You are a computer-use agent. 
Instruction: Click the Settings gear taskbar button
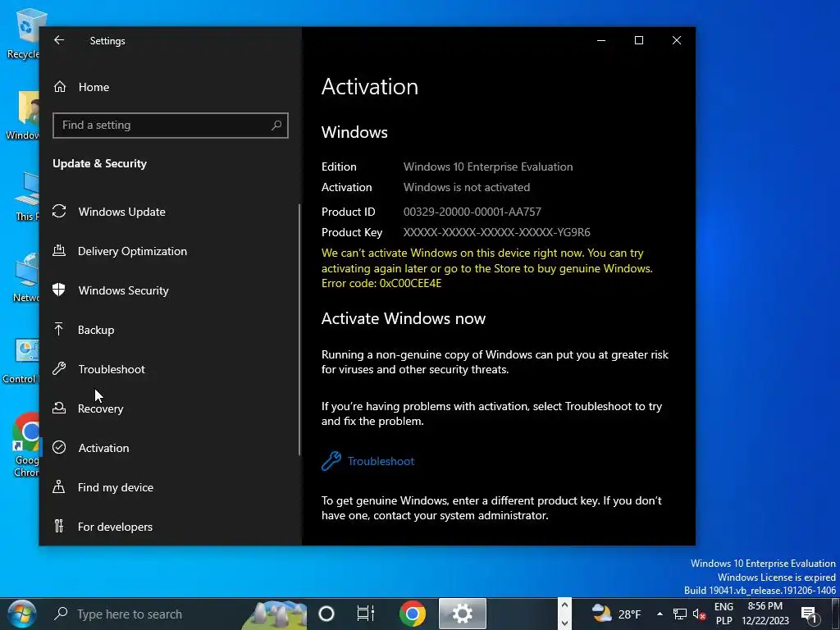463,614
